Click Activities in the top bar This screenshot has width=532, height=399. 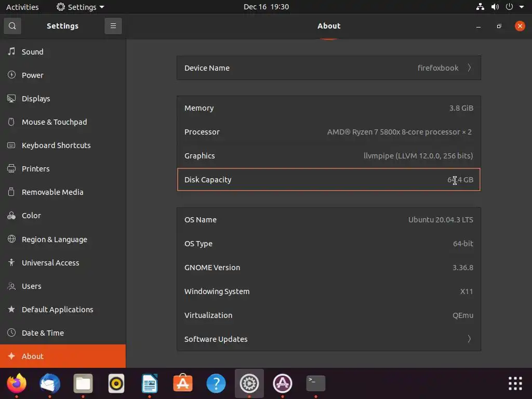coord(22,7)
